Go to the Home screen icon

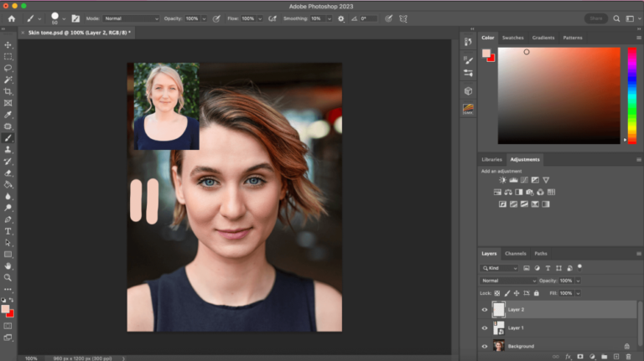12,18
